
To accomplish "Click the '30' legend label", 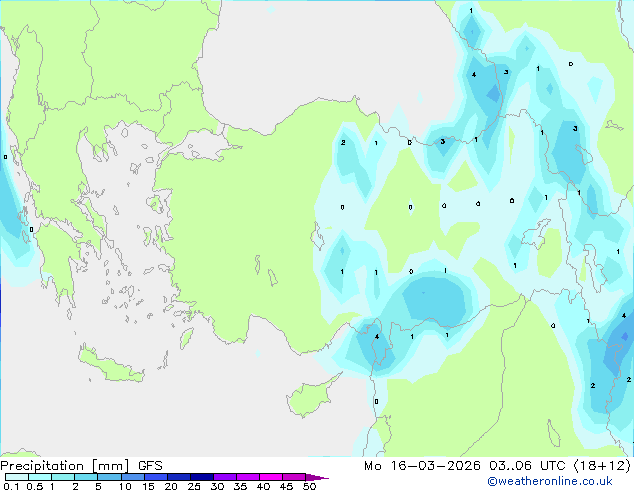I will pos(217,486).
